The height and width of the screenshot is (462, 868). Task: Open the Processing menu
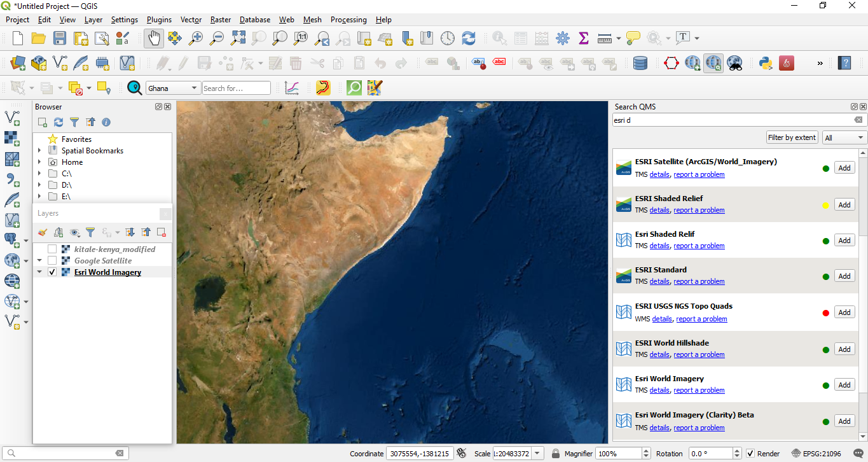click(348, 20)
